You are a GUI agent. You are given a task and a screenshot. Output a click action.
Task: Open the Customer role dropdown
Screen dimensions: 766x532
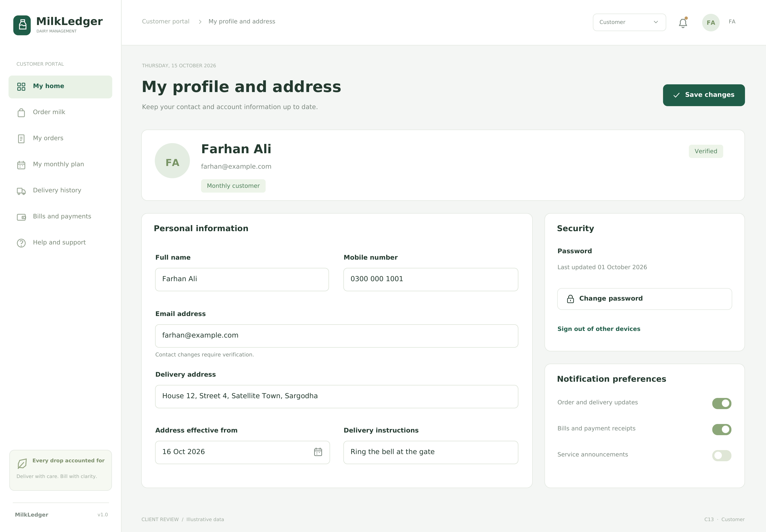pyautogui.click(x=629, y=22)
